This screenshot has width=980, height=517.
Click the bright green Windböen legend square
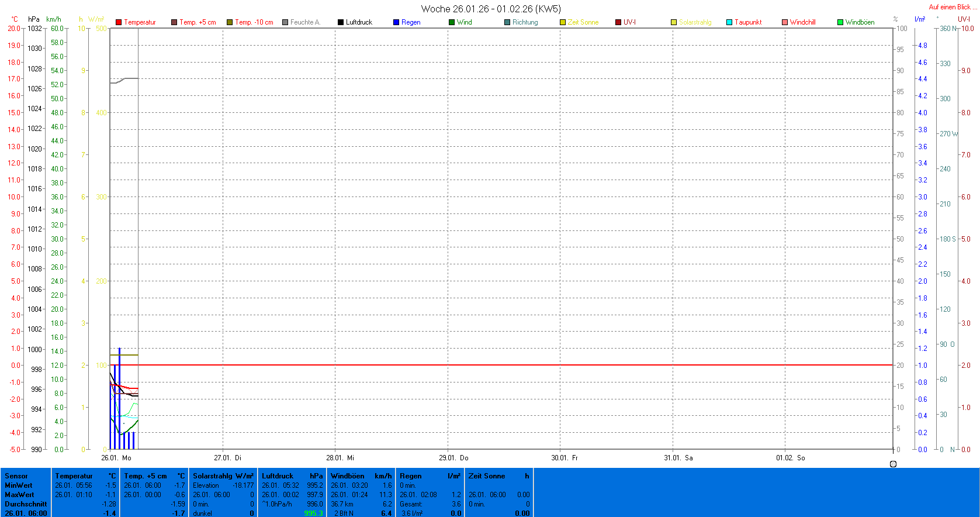click(840, 22)
